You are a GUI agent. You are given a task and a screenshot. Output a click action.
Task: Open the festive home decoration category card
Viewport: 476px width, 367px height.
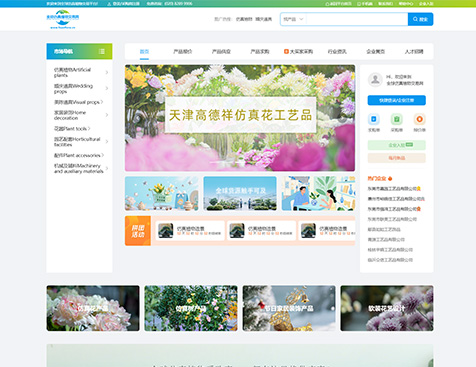click(x=289, y=308)
